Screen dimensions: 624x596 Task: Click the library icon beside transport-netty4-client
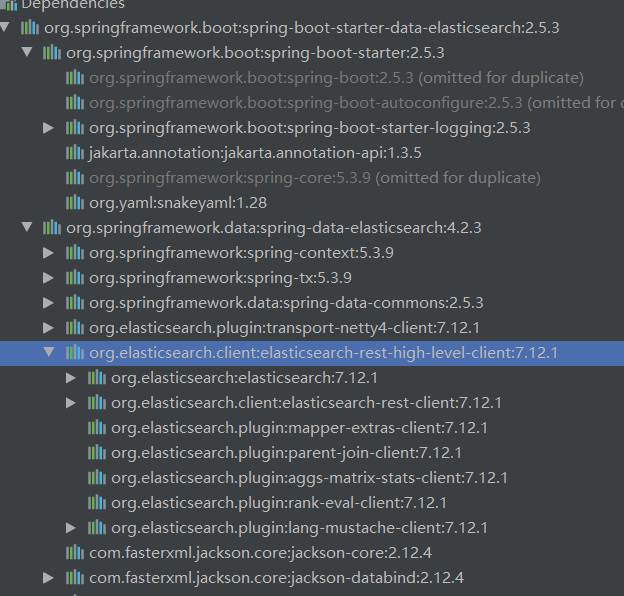click(x=75, y=328)
